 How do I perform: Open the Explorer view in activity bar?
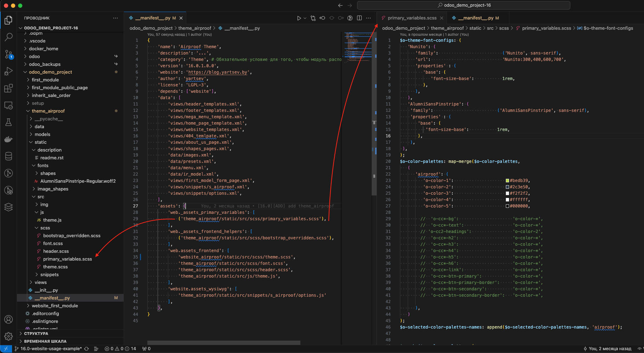coord(9,20)
